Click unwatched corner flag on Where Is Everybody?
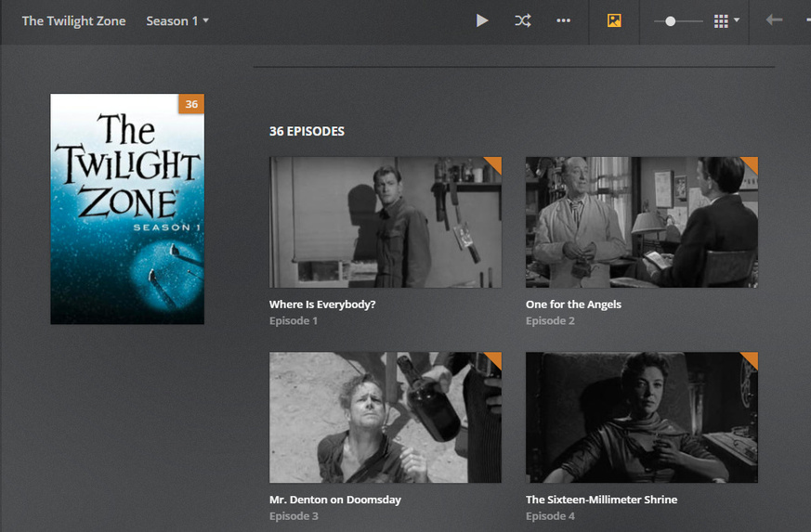 tap(494, 163)
